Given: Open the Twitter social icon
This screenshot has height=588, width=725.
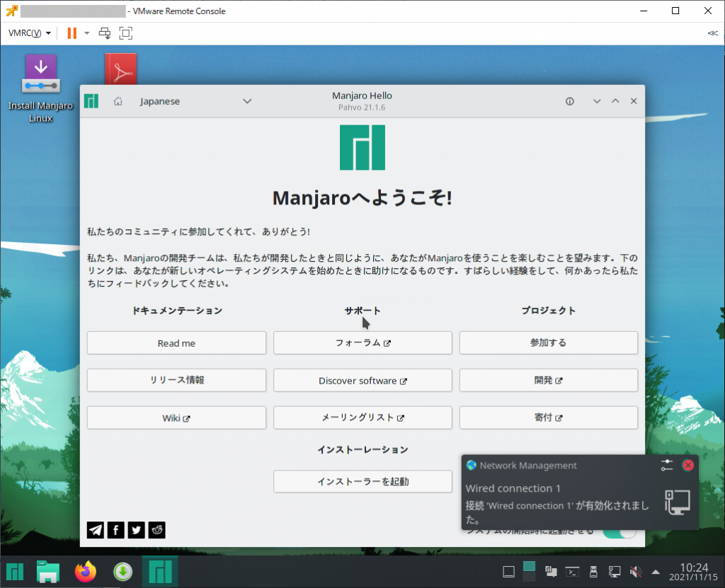Looking at the screenshot, I should pos(137,530).
